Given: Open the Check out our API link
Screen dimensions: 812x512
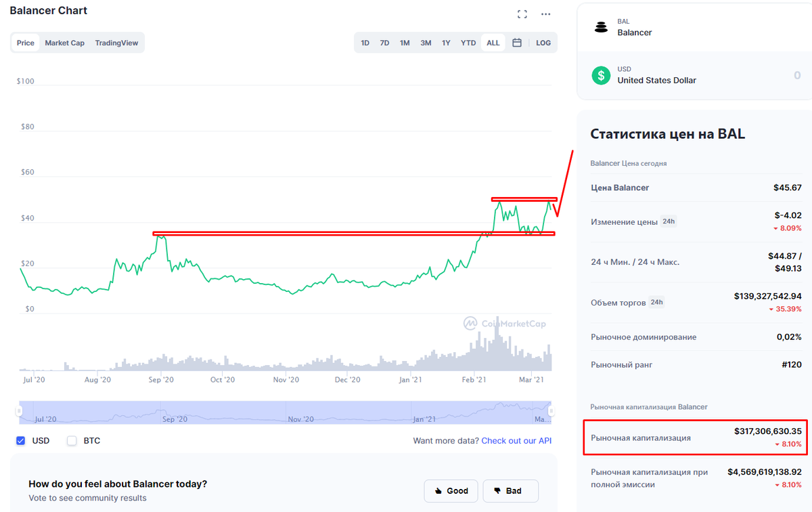Looking at the screenshot, I should (516, 441).
